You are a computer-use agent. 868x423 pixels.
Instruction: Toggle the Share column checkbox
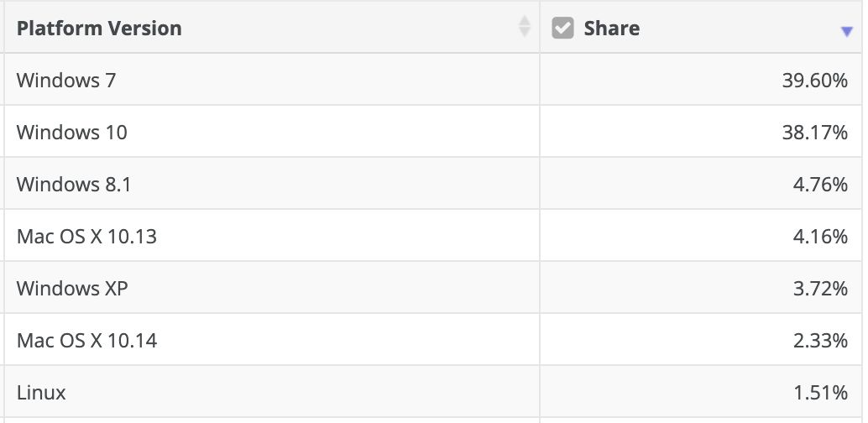pyautogui.click(x=562, y=28)
